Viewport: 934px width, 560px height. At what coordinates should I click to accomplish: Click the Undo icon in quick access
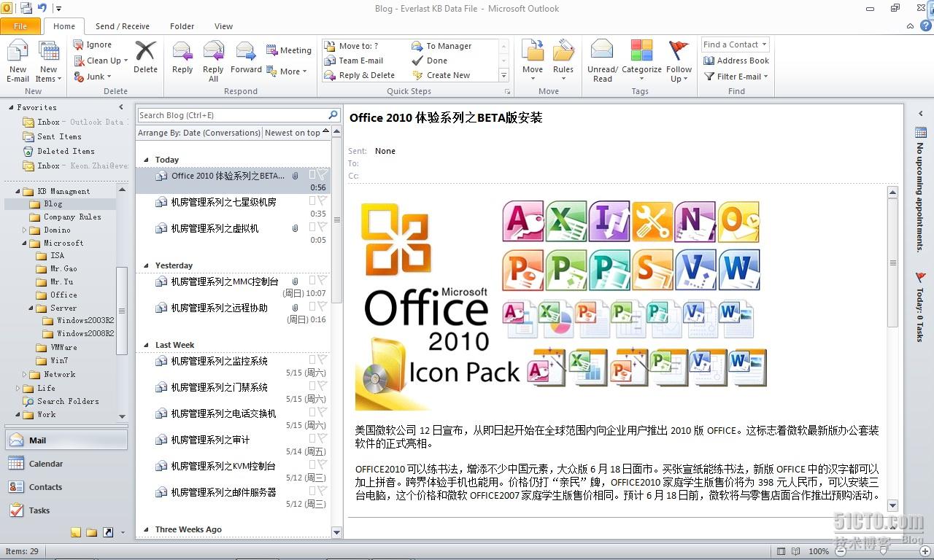pos(42,9)
